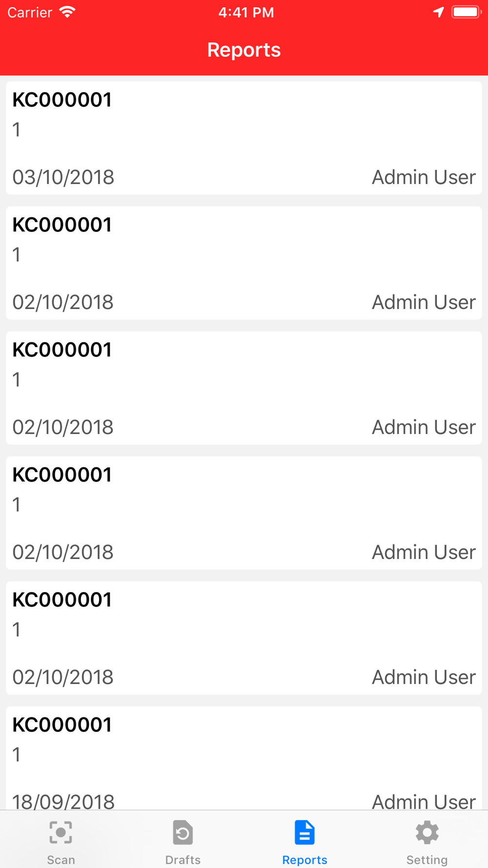Viewport: 488px width, 868px height.
Task: Select the Reports tab label
Action: [305, 860]
